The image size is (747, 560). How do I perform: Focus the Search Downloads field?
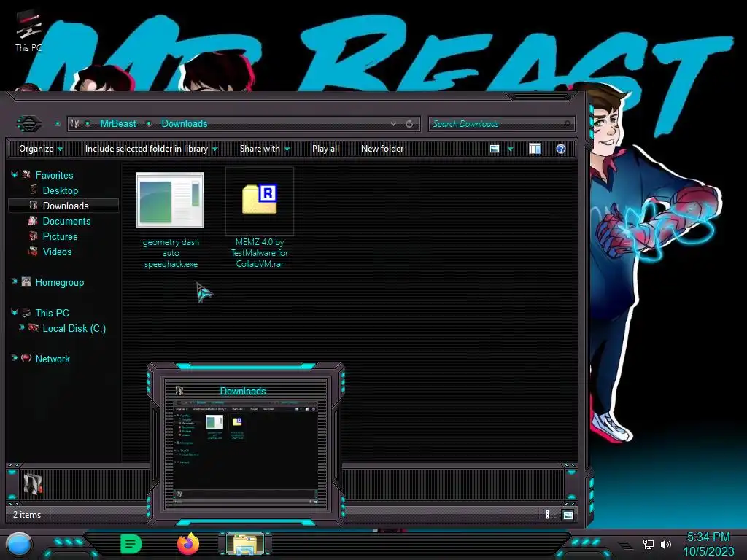502,124
